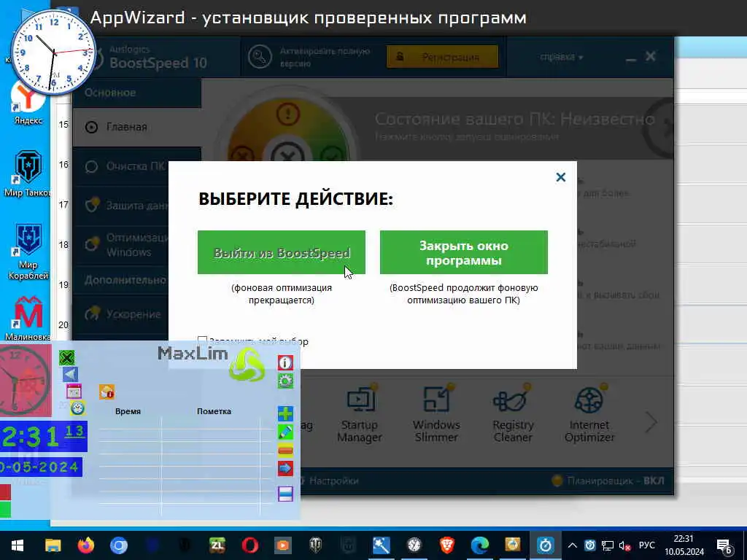Click the MaxLim red arrow icon
The height and width of the screenshot is (560, 747).
coord(285,469)
